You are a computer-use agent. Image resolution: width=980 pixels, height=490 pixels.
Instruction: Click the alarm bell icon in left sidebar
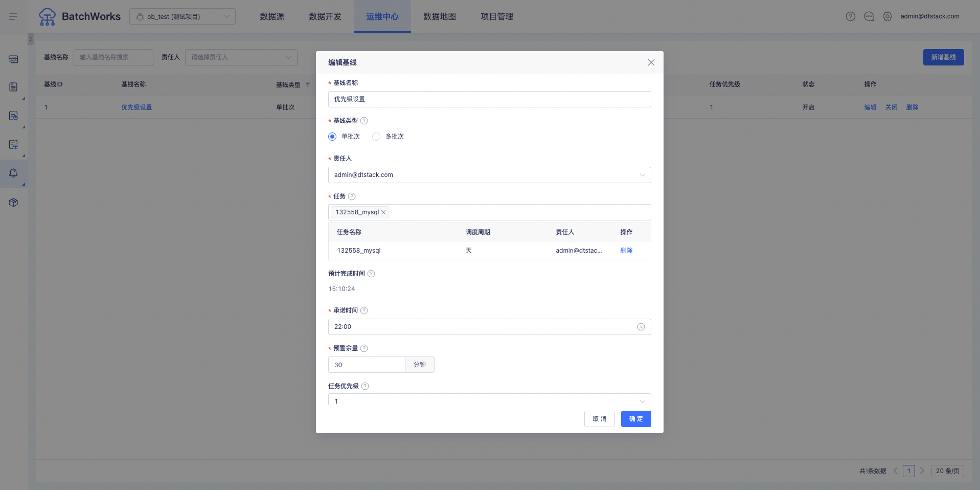[x=13, y=173]
